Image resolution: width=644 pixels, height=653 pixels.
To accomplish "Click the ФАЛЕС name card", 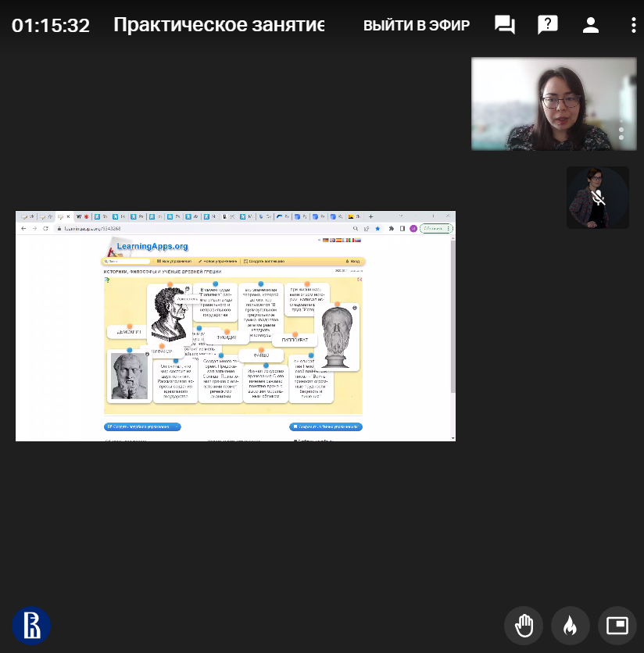I will (x=260, y=355).
